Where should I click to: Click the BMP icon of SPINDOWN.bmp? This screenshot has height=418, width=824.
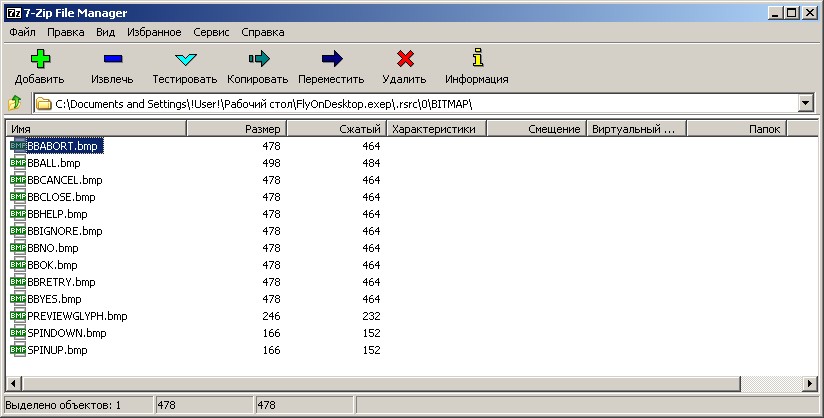[18, 333]
